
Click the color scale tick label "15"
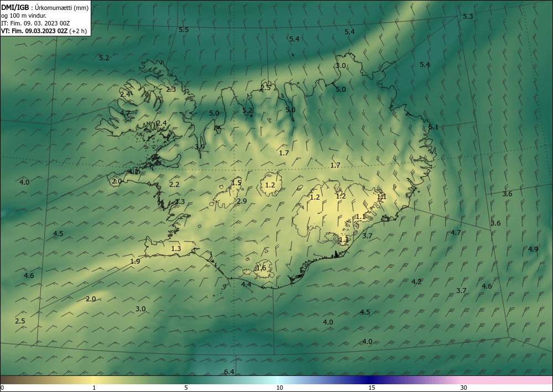coord(372,388)
